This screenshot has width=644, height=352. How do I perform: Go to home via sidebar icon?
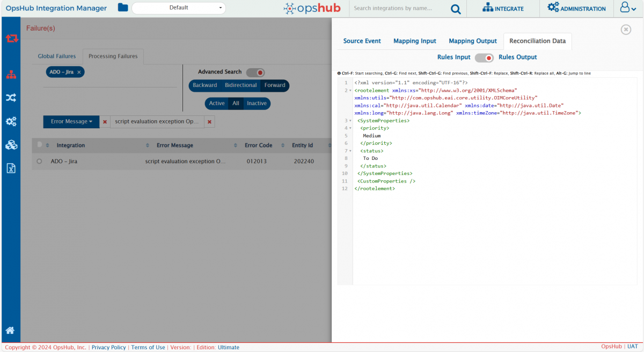[10, 331]
